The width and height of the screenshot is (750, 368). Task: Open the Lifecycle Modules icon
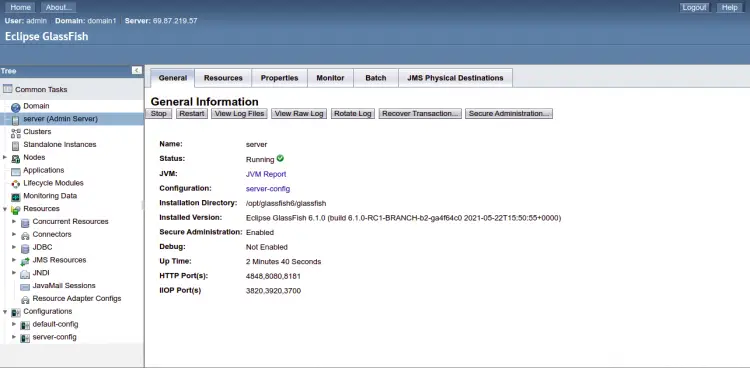16,184
